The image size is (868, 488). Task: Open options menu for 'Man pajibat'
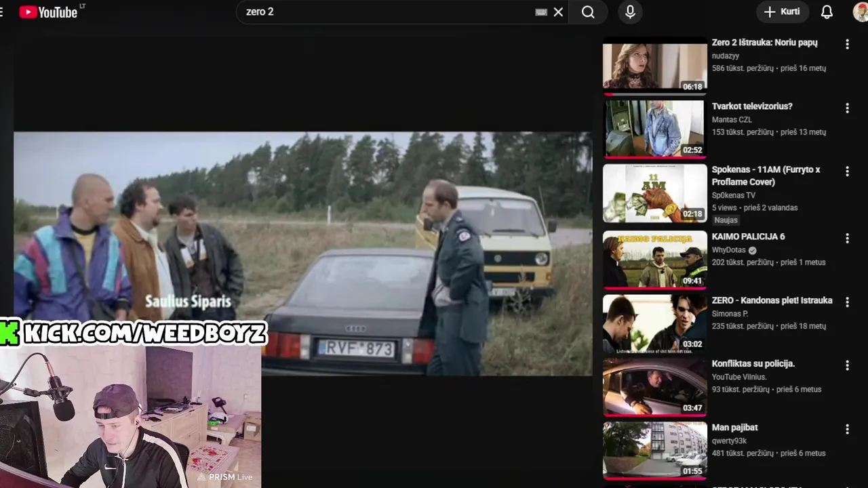pyautogui.click(x=847, y=429)
